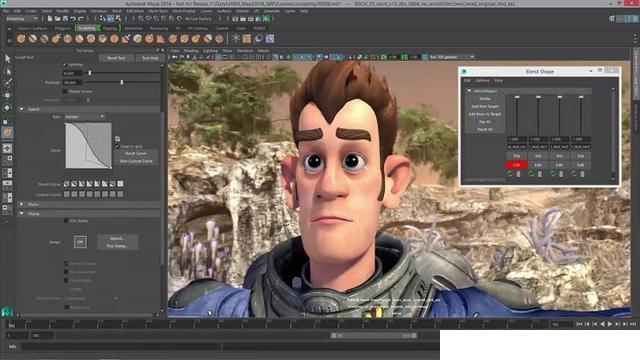Select the Imprint sculpt tool icon
The image size is (640, 360).
[x=126, y=39]
